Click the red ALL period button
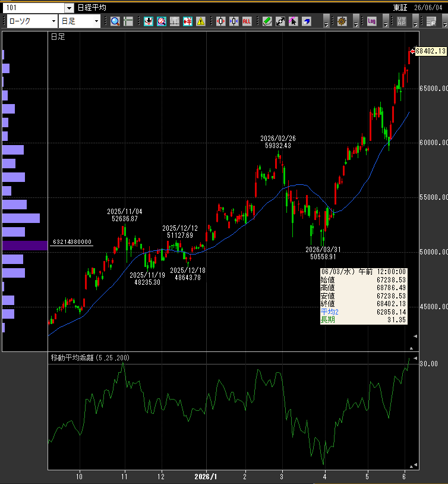This screenshot has height=484, width=448. click(x=247, y=21)
